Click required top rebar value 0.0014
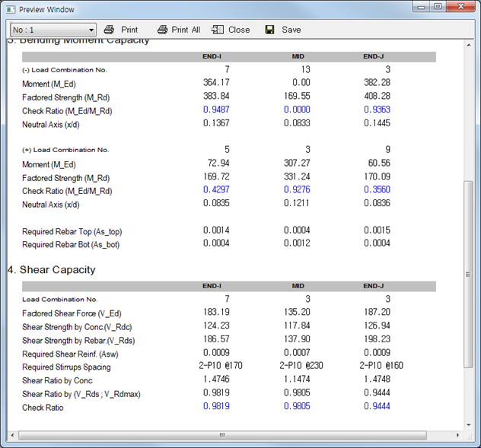Screen dimensions: 481x448 (216, 230)
